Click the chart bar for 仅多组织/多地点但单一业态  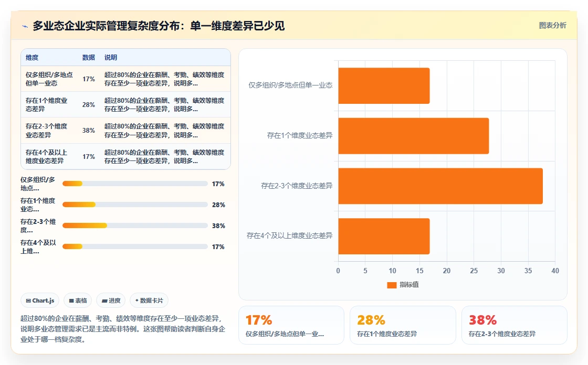point(384,86)
